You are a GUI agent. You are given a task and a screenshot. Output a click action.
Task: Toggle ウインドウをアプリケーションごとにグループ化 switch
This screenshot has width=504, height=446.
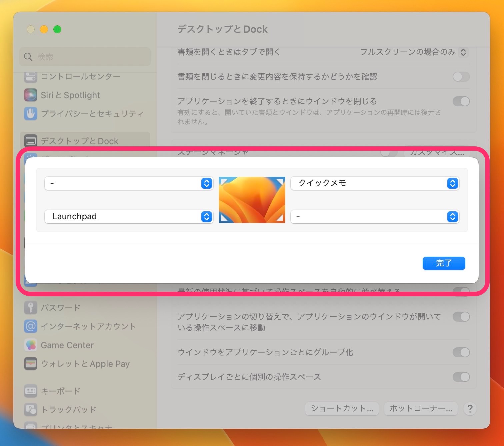click(461, 352)
